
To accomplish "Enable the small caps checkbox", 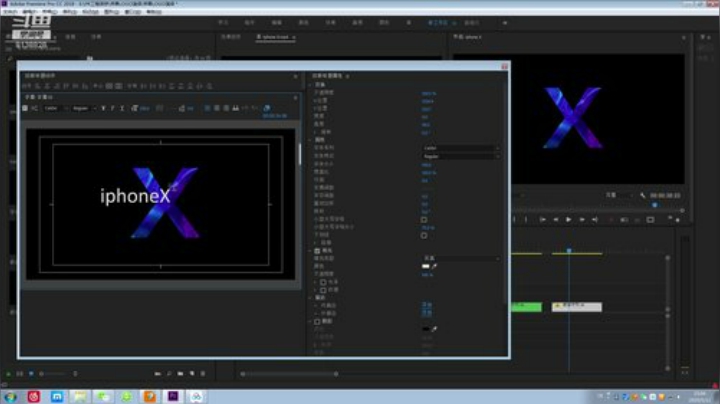I will point(424,220).
